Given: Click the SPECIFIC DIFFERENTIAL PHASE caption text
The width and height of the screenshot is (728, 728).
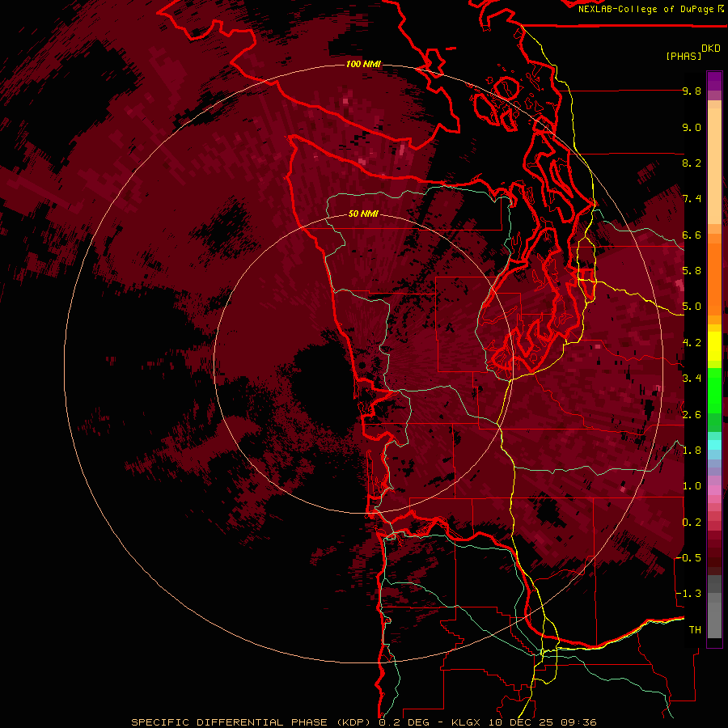Looking at the screenshot, I should pyautogui.click(x=230, y=722).
